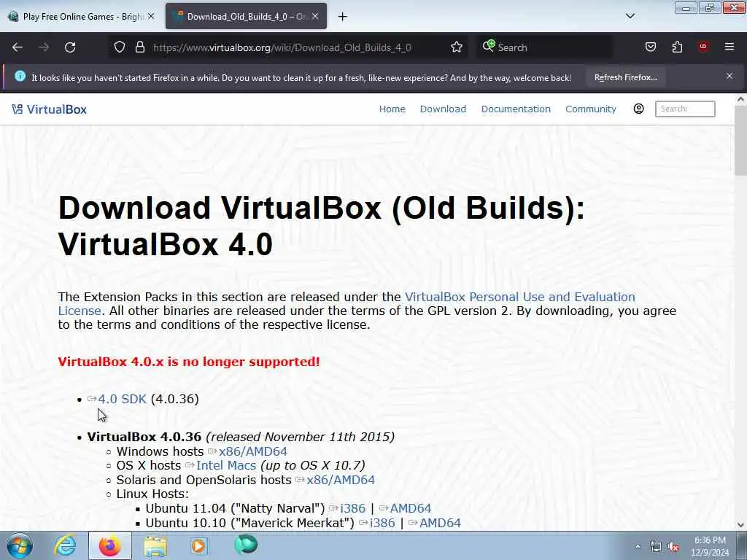Viewport: 747px width, 560px height.
Task: Open the 4.0 SDK download link
Action: [x=122, y=399]
